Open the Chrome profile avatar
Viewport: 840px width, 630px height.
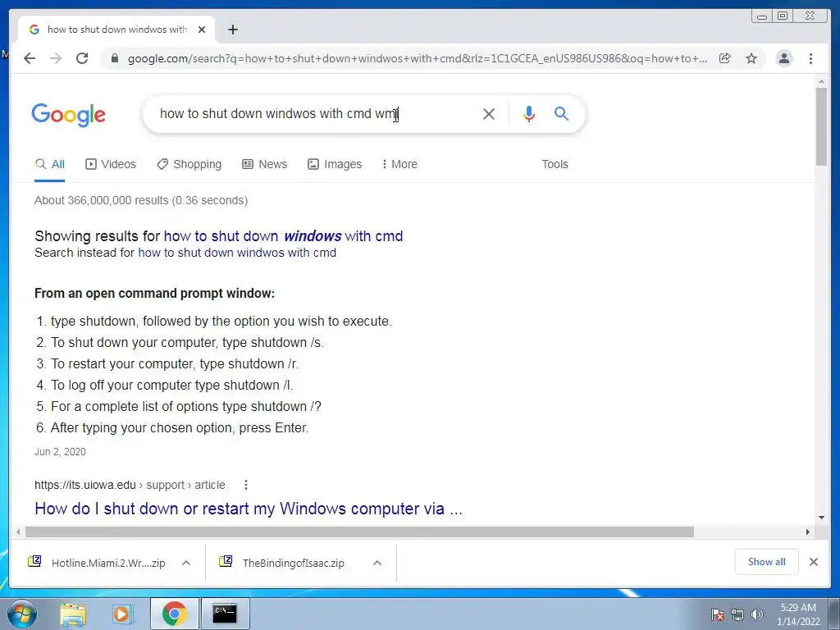[x=783, y=58]
